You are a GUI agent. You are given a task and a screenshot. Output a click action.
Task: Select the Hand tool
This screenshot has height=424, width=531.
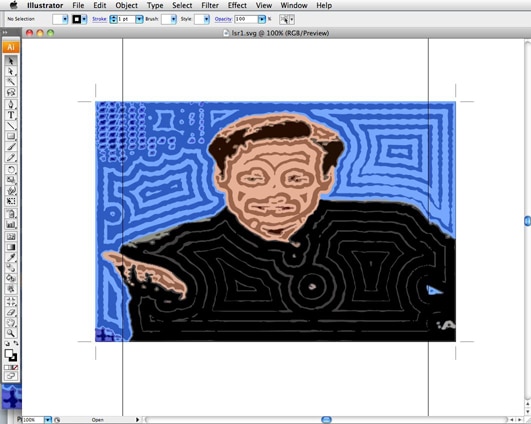pyautogui.click(x=11, y=322)
